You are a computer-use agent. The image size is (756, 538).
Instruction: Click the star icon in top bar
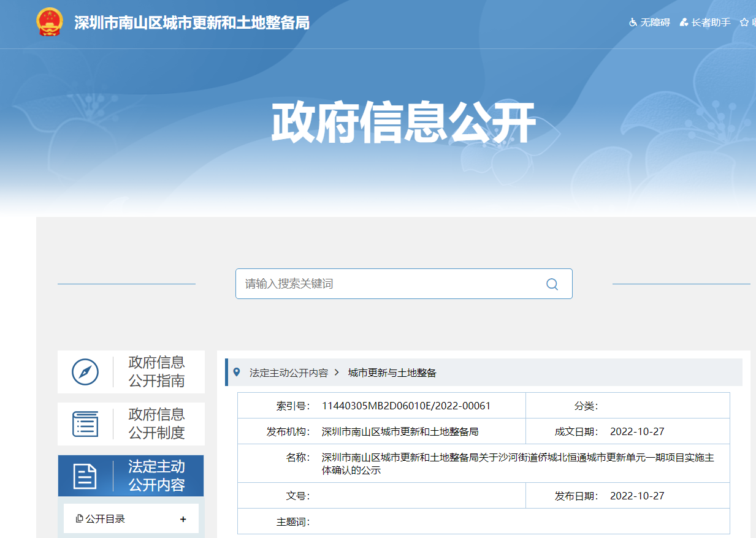pos(744,23)
